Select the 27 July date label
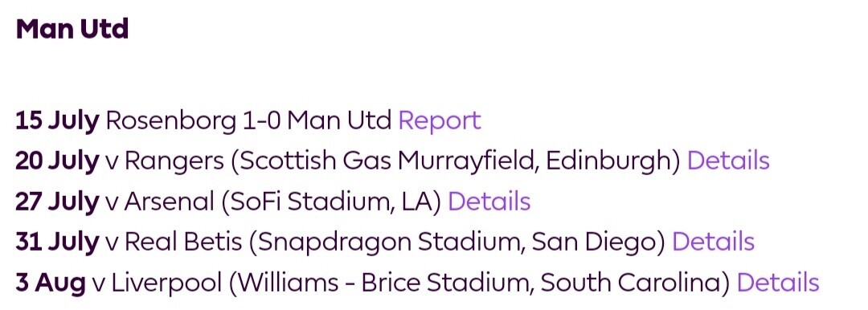868x310 pixels. coord(58,202)
